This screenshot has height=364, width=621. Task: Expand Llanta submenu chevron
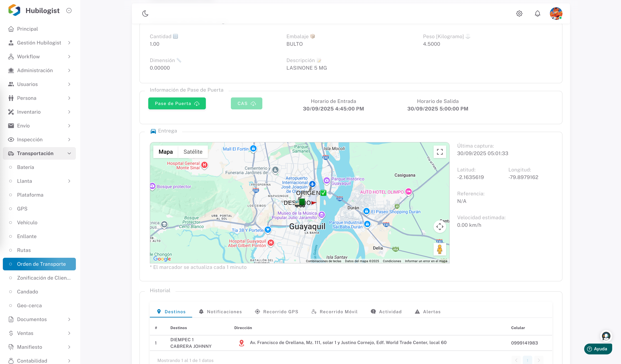pyautogui.click(x=69, y=181)
